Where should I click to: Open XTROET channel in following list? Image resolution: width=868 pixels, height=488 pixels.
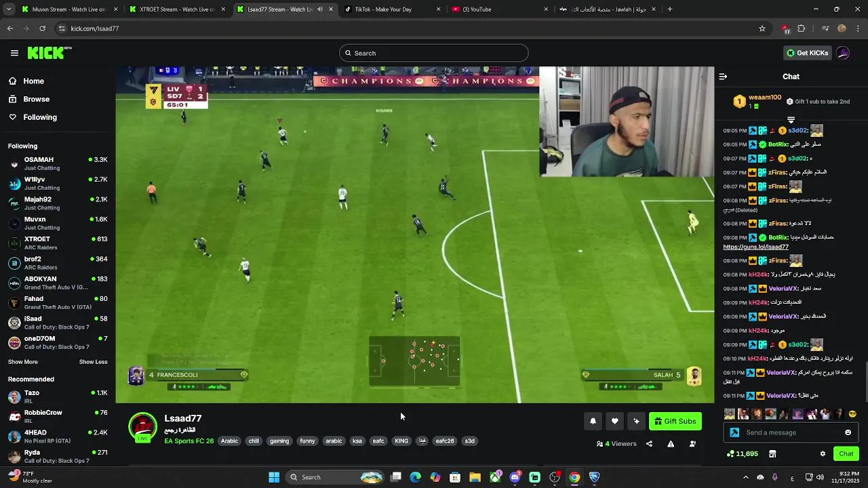(x=58, y=243)
